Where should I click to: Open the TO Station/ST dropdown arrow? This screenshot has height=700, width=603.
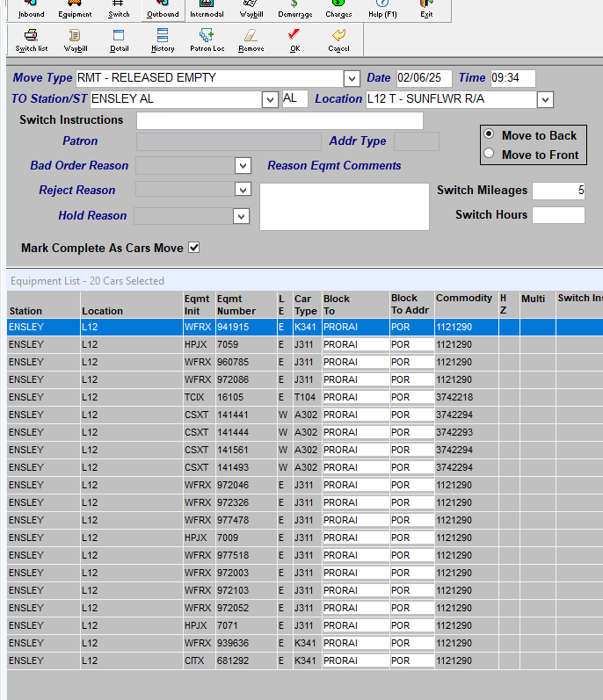coord(270,99)
